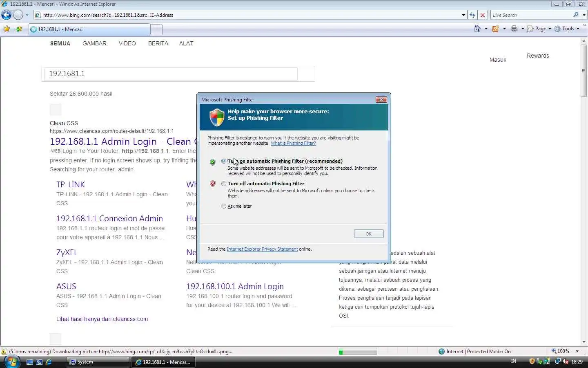This screenshot has height=368, width=588.
Task: Click the Masuk sign-in link
Action: (498, 60)
